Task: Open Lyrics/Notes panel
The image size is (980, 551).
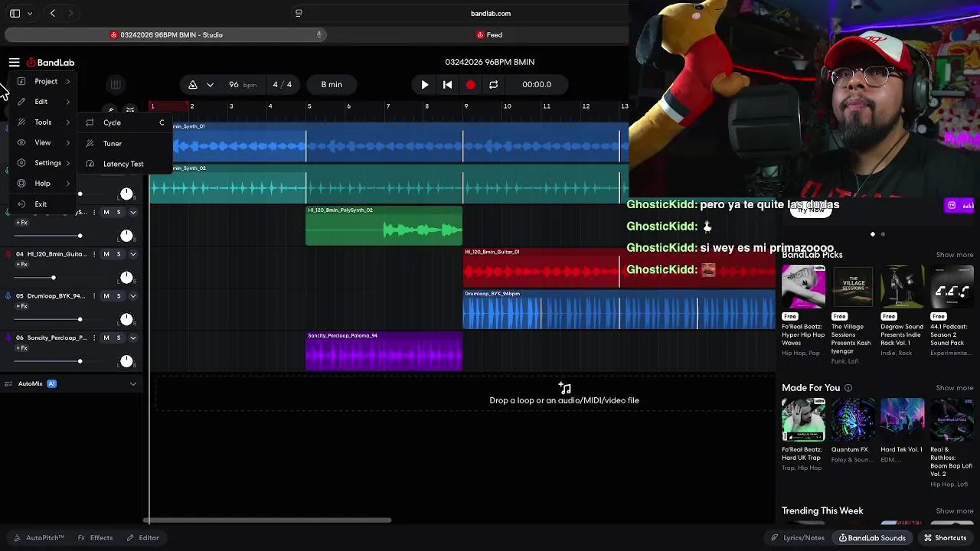Action: [797, 538]
